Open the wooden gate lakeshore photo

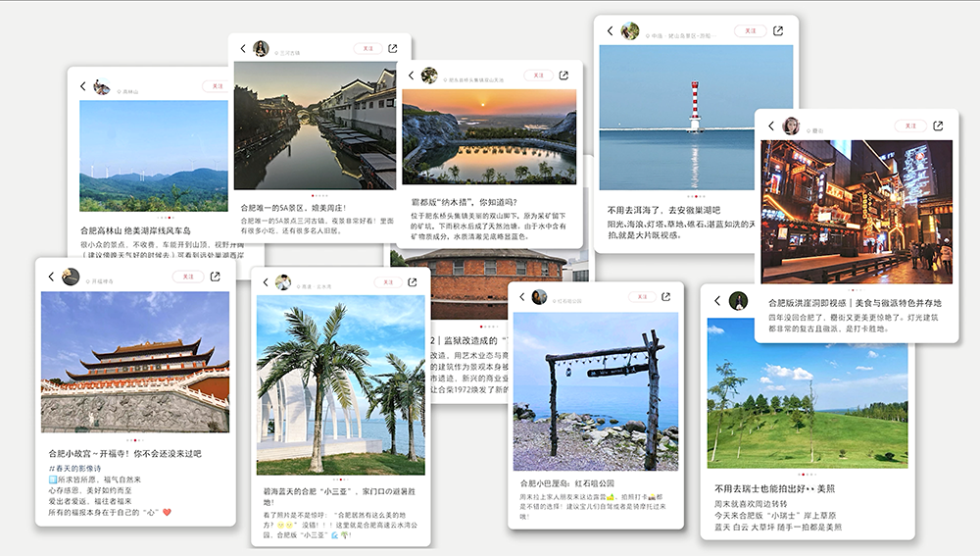click(x=596, y=391)
